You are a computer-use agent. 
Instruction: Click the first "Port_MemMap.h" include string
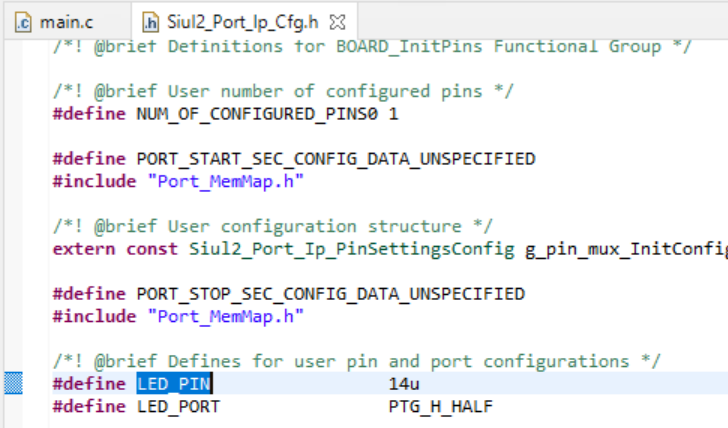pos(225,181)
